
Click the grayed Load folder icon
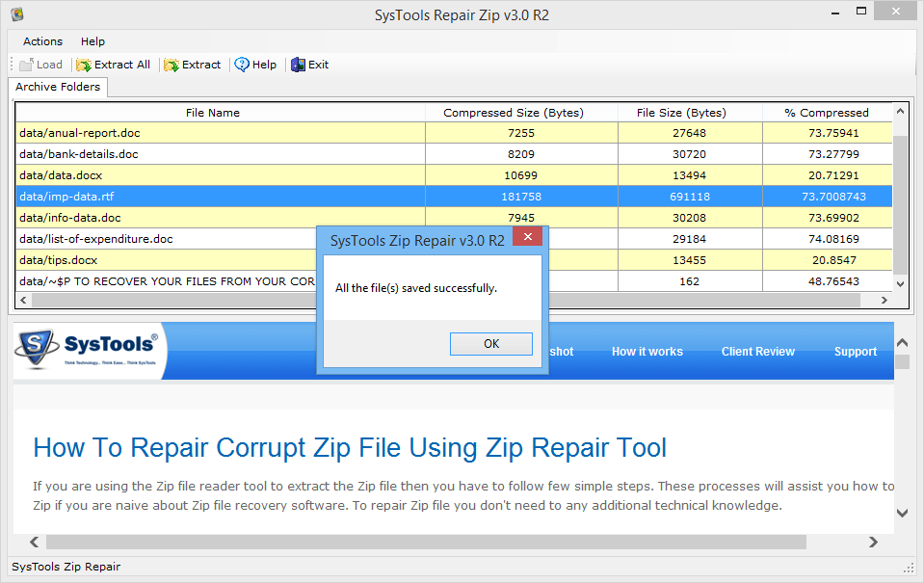pos(26,65)
